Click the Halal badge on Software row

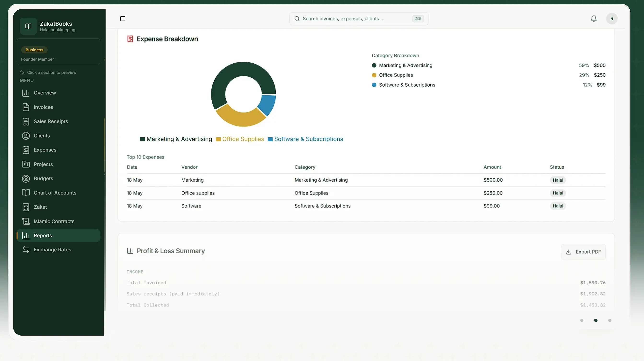[557, 206]
